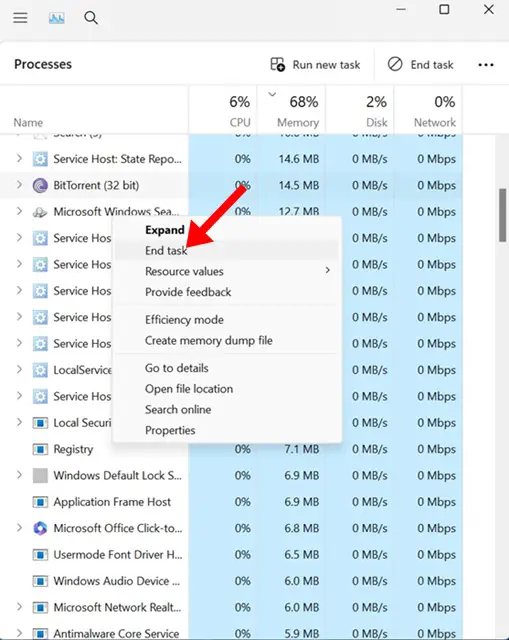Expand the Microsoft Network Realtime row

point(19,607)
